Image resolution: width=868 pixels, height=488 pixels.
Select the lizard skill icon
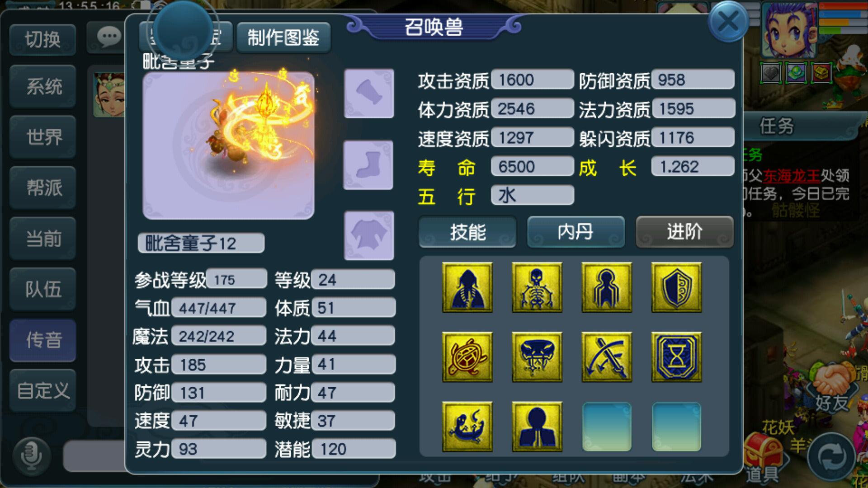[467, 427]
